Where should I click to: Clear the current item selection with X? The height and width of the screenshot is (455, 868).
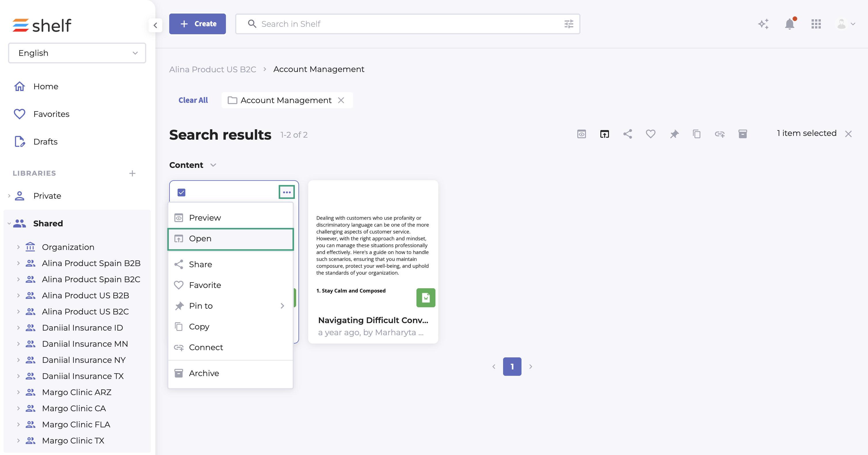click(848, 134)
